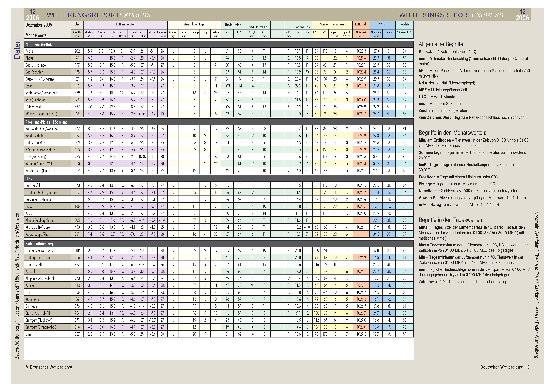Viewport: 555px width, 392px height.
Task: Click the 'Baden-Württemberg' dark section header bar
Action: (x=219, y=244)
